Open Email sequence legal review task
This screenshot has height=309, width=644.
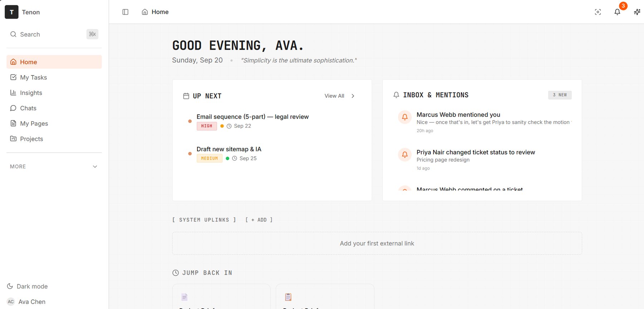click(252, 117)
